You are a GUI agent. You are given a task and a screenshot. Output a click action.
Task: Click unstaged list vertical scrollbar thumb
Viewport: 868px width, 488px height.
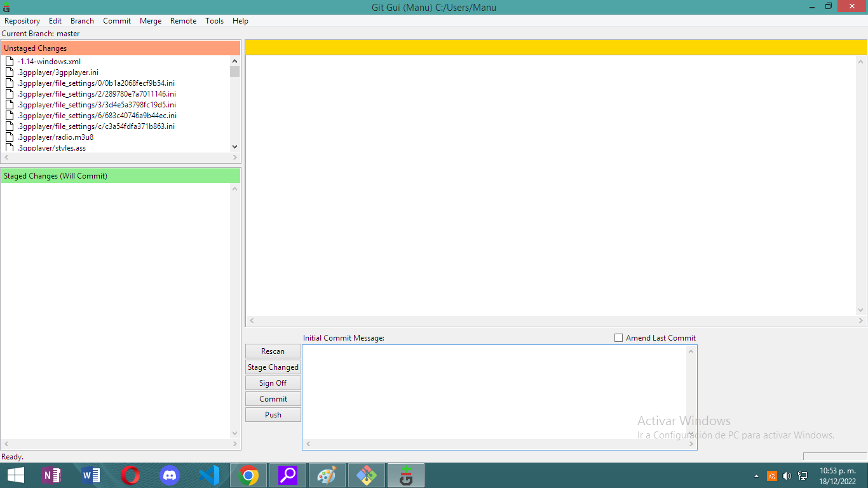pos(235,71)
